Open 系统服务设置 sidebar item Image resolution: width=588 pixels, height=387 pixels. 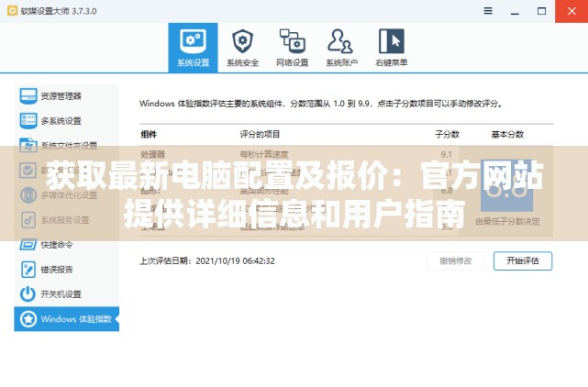coord(66,220)
